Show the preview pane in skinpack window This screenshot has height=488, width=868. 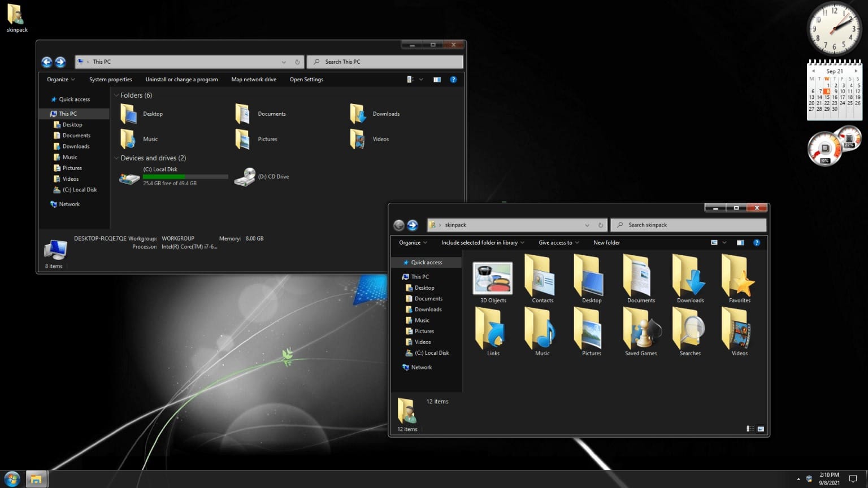point(740,242)
